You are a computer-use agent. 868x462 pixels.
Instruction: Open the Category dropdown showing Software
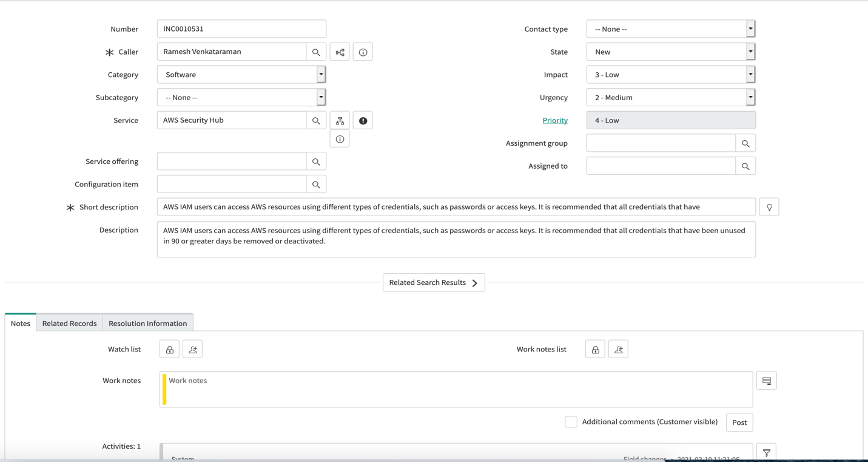pyautogui.click(x=321, y=74)
